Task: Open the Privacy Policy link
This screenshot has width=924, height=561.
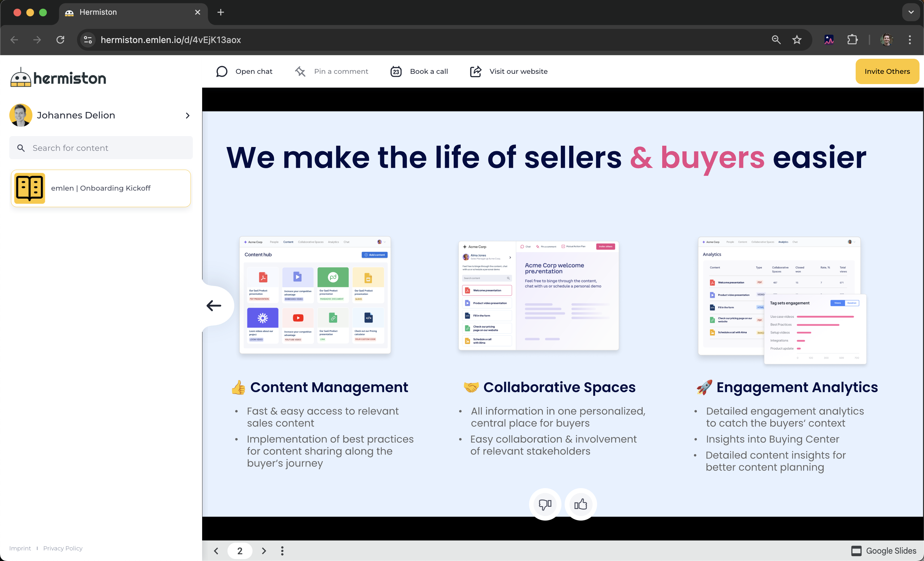Action: pyautogui.click(x=63, y=548)
